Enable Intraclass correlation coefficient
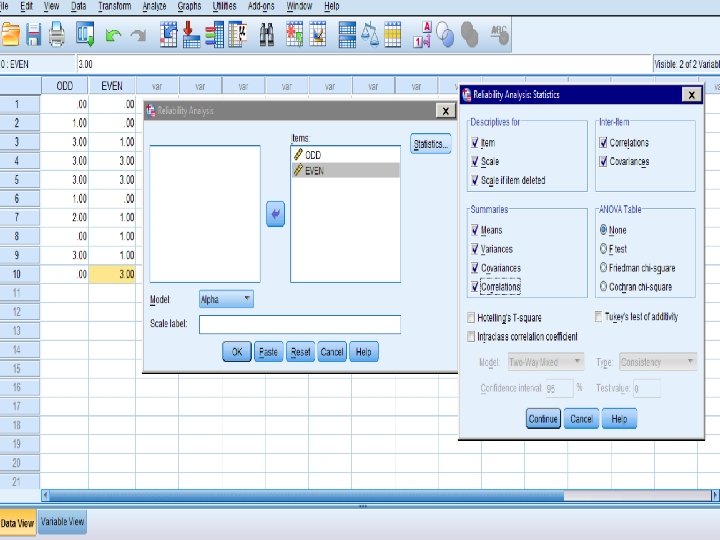720x540 pixels. point(471,337)
